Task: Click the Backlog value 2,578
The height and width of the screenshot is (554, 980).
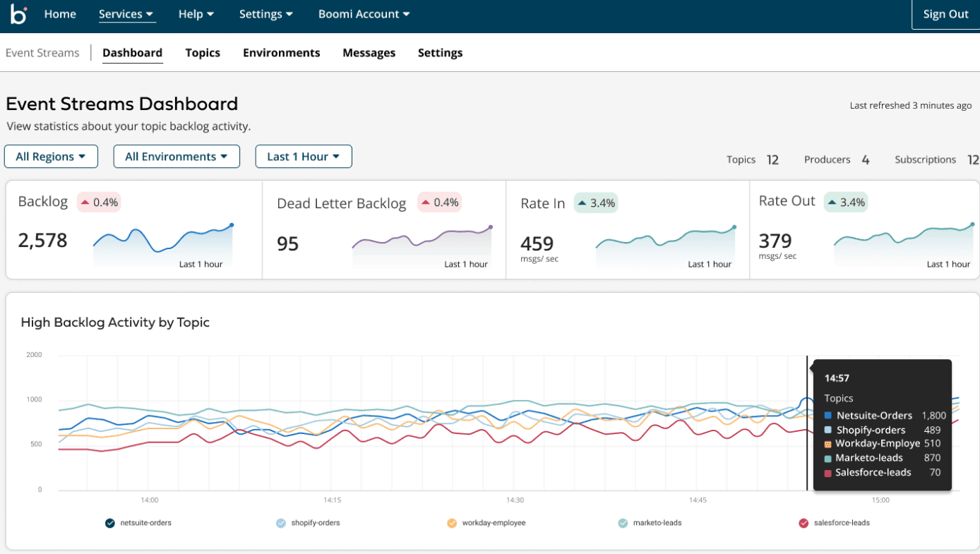Action: click(42, 241)
